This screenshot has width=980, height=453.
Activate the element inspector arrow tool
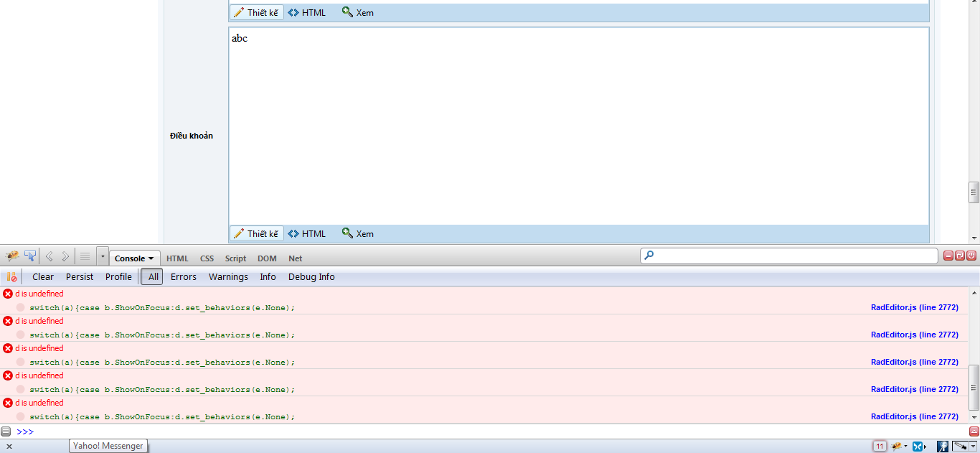(30, 256)
